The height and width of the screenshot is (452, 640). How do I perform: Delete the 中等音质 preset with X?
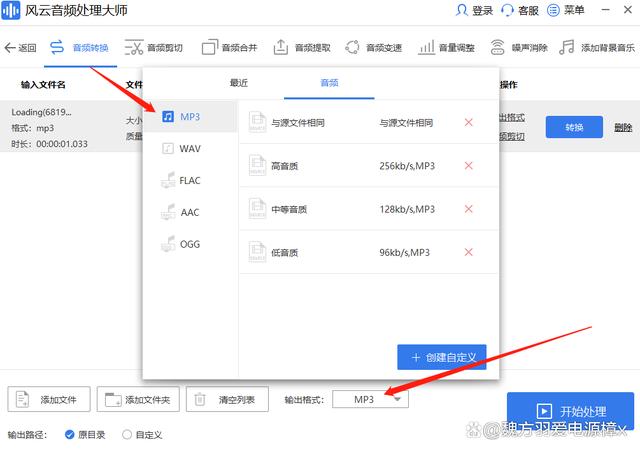point(469,209)
